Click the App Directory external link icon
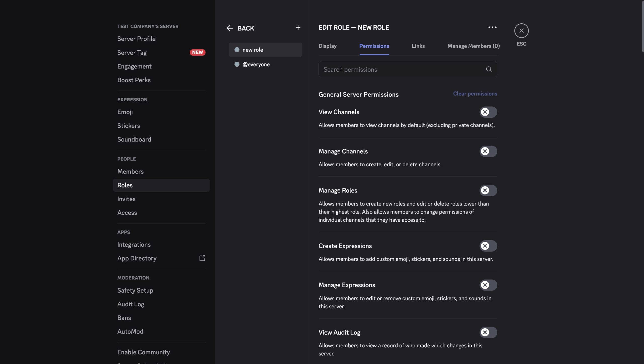The height and width of the screenshot is (364, 644). pos(202,258)
